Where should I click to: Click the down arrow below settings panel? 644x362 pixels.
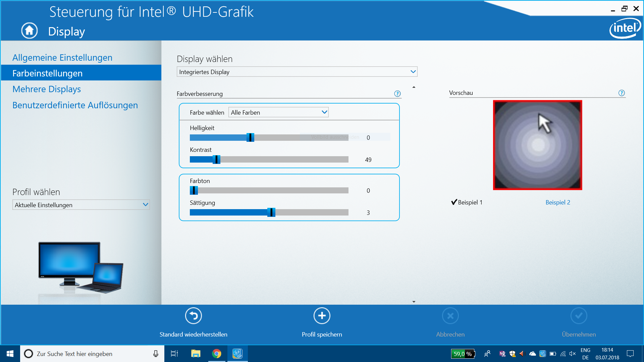point(414,302)
